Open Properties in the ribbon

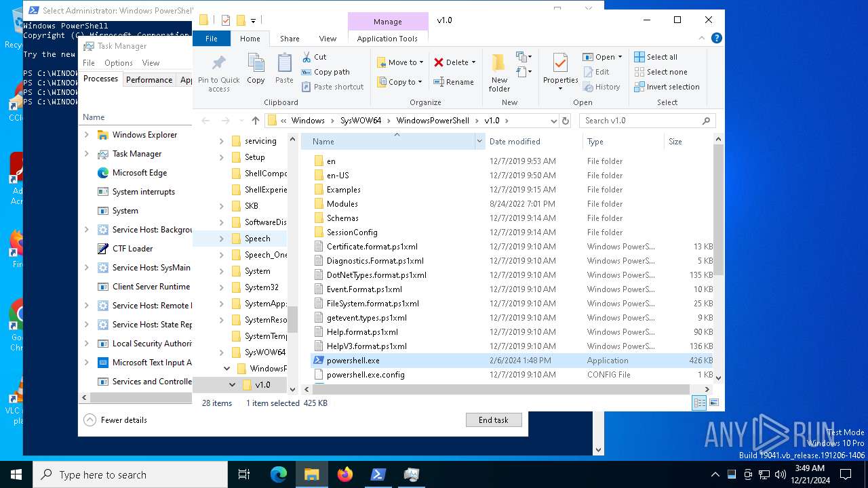[560, 73]
